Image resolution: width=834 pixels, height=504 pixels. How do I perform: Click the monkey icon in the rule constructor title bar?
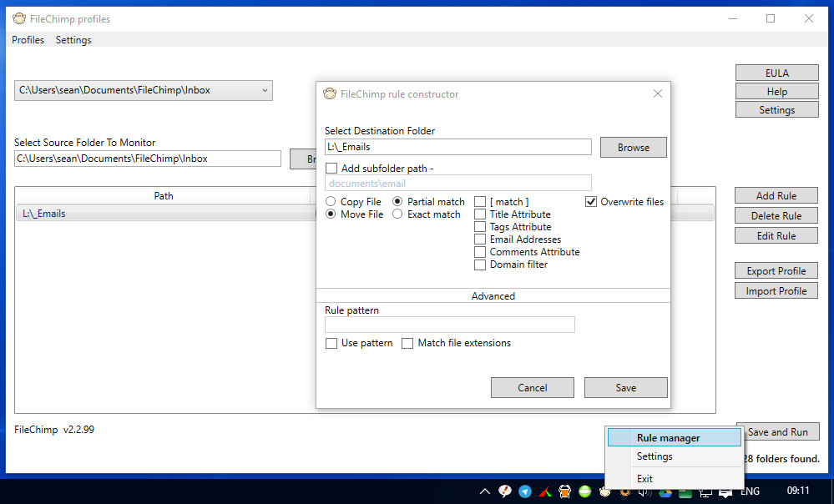pos(330,93)
